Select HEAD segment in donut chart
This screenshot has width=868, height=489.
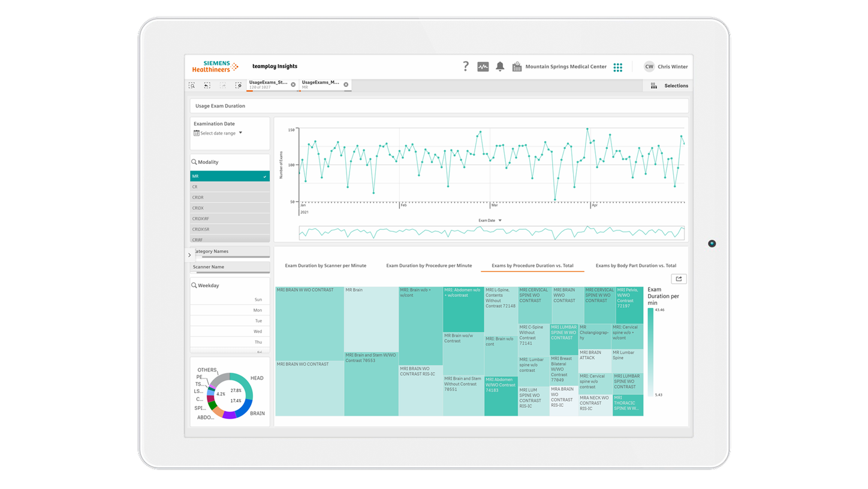[x=245, y=385]
